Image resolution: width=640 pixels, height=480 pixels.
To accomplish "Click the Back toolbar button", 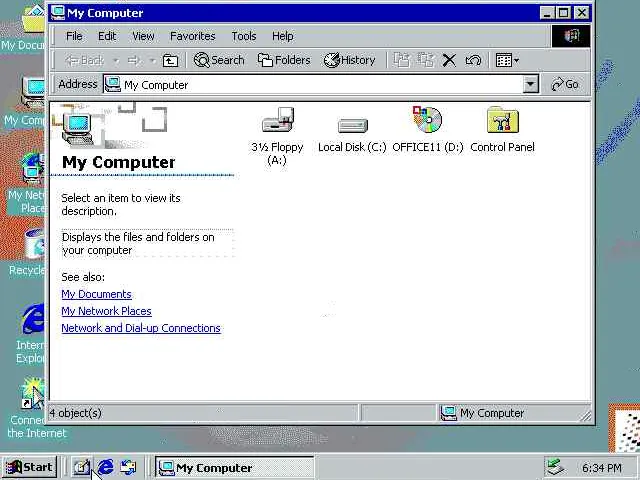I will tap(84, 60).
